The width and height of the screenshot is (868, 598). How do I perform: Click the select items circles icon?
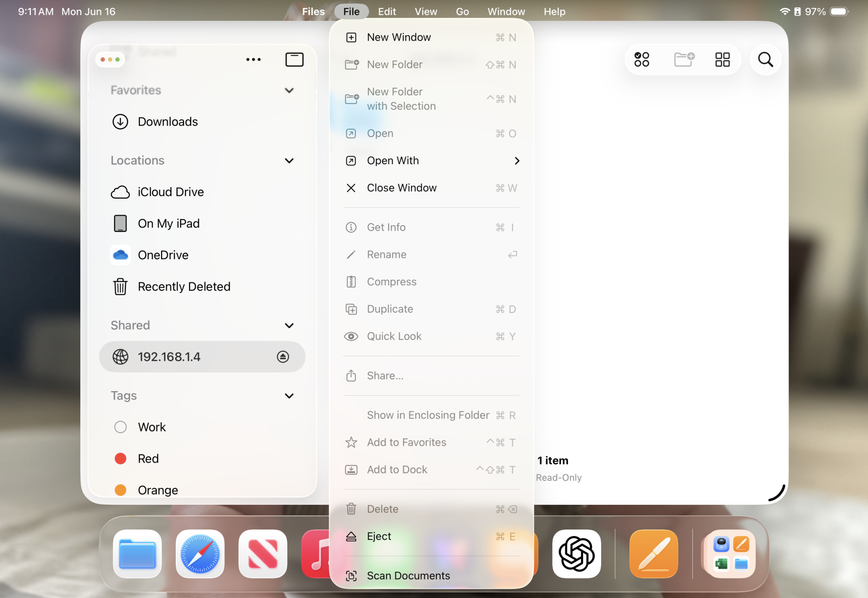click(641, 59)
